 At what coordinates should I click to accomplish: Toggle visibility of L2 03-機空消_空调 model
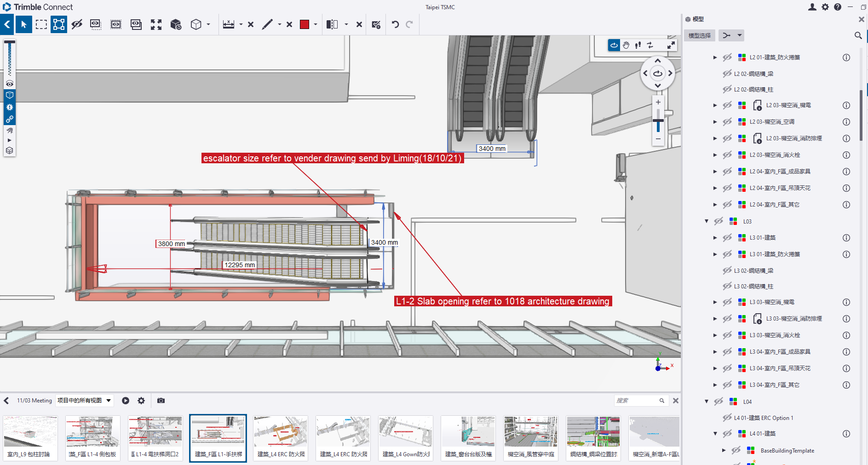click(x=727, y=122)
